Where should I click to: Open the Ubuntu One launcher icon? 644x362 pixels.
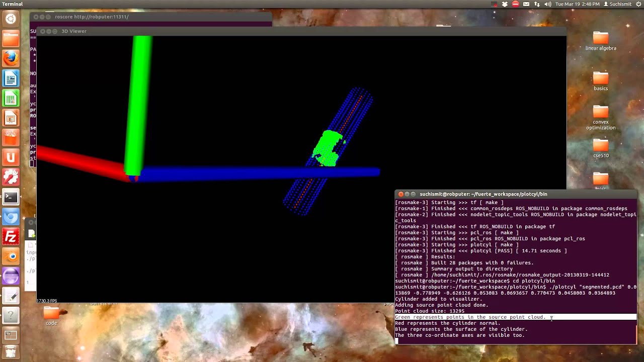(x=11, y=157)
